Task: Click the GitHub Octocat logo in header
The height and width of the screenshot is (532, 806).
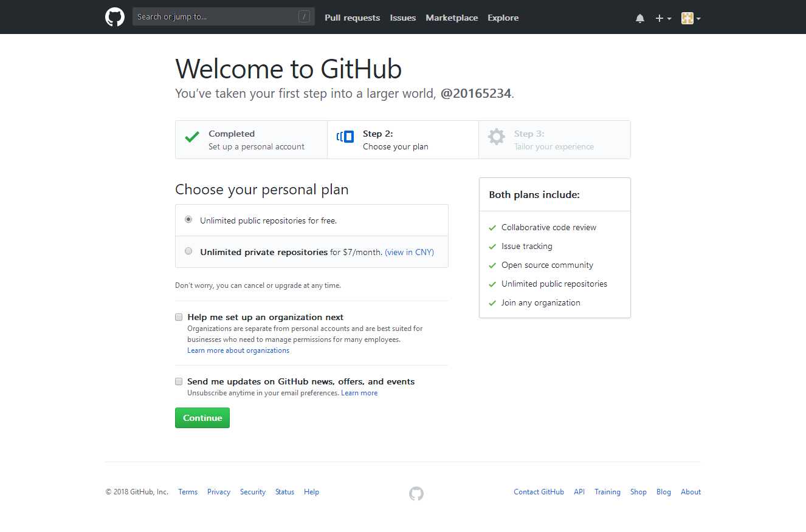Action: pos(115,17)
